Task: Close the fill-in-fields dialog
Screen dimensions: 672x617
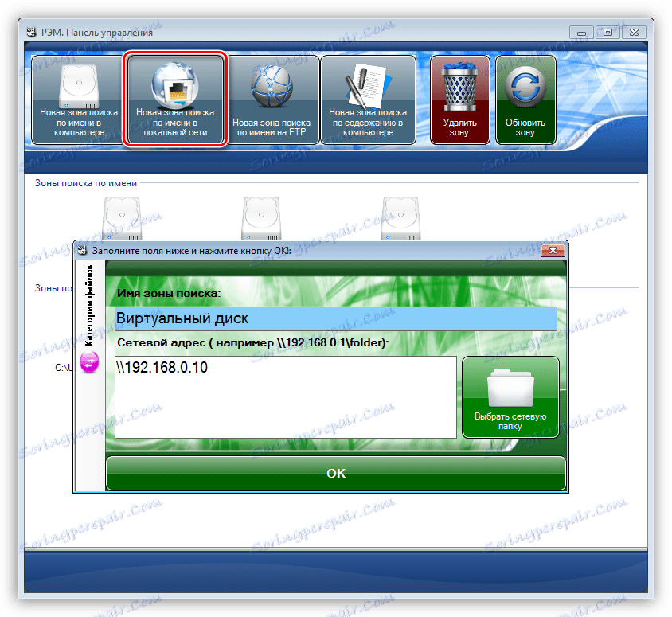Action: pyautogui.click(x=553, y=250)
